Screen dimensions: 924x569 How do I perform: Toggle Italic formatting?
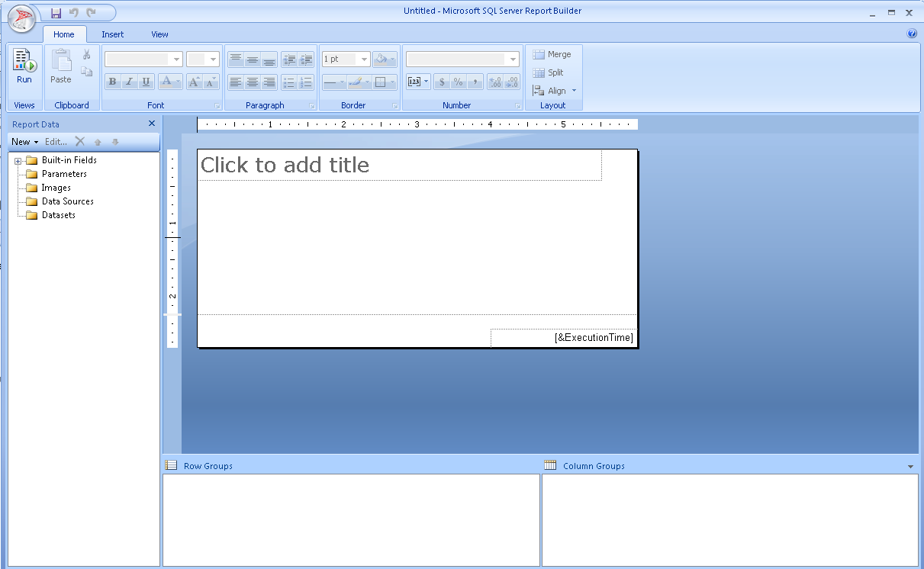[x=129, y=82]
